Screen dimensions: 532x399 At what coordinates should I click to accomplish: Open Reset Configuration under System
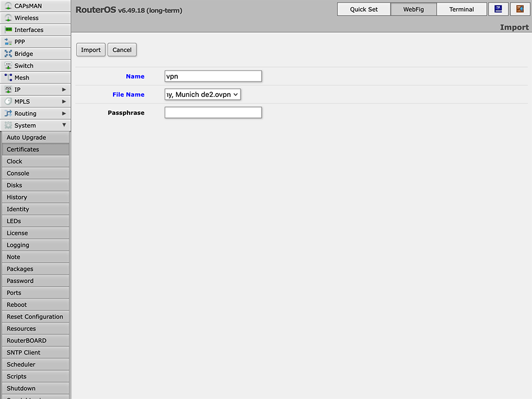[35, 317]
